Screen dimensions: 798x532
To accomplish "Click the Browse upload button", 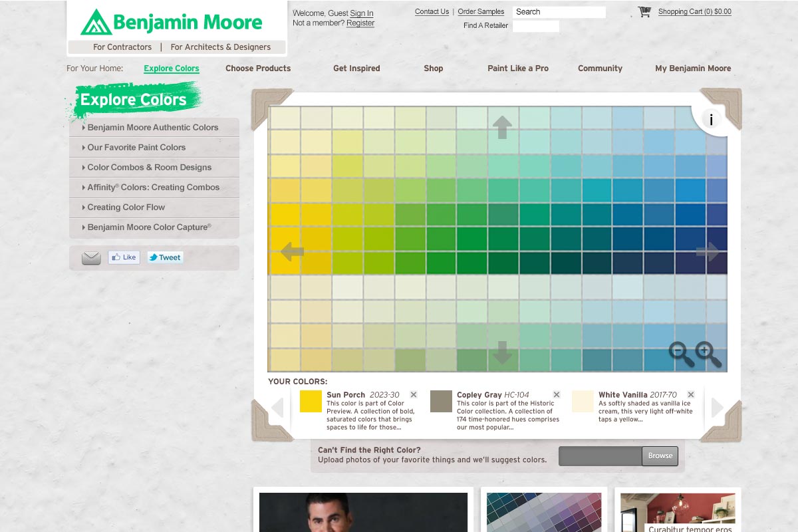I will (660, 456).
